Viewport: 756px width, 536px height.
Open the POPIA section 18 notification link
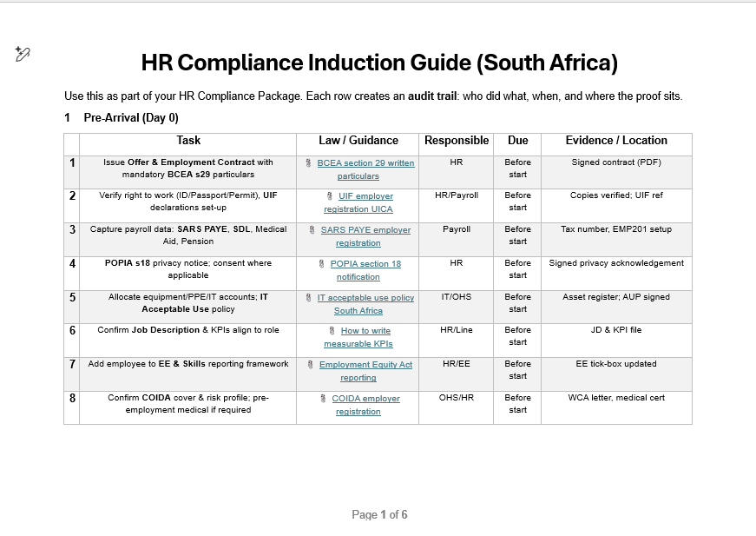coord(365,264)
